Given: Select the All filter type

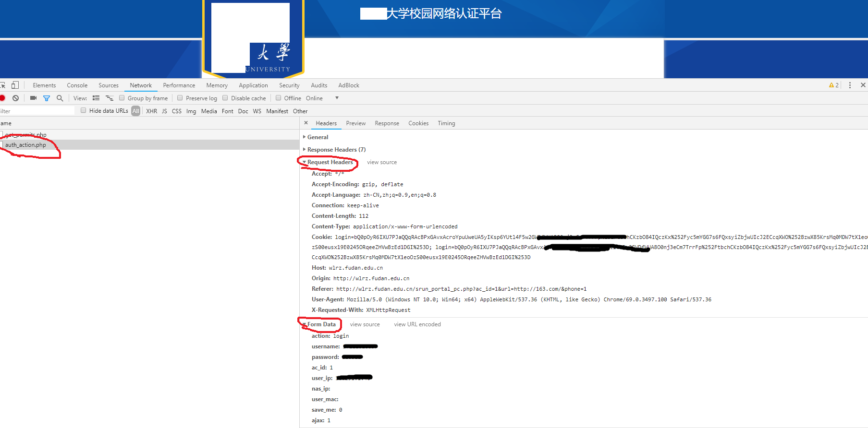Looking at the screenshot, I should 136,111.
